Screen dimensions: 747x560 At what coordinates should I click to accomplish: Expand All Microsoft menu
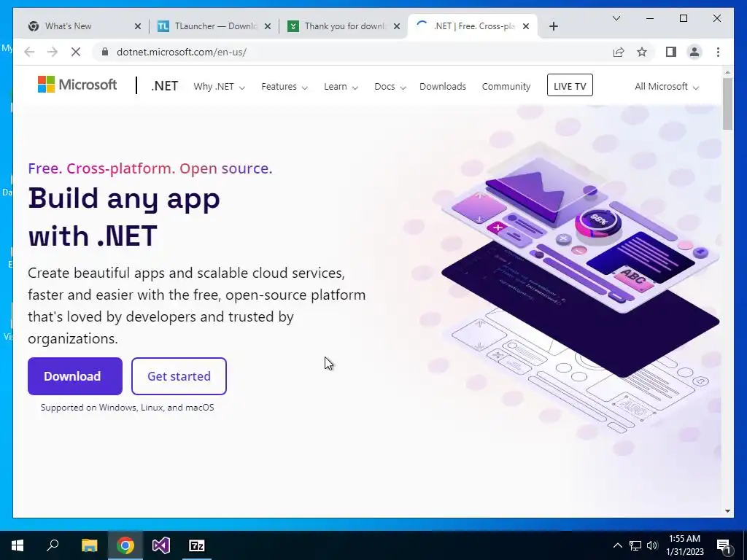coord(667,87)
